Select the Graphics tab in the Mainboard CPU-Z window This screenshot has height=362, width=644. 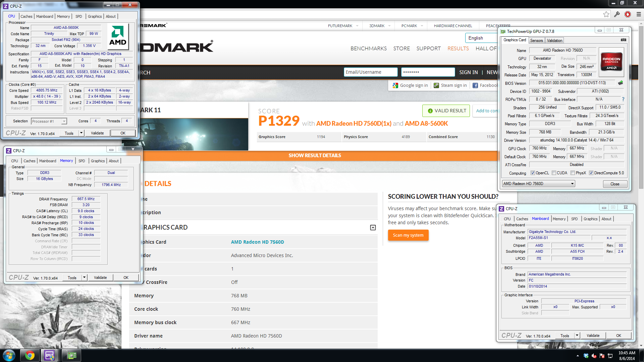590,219
